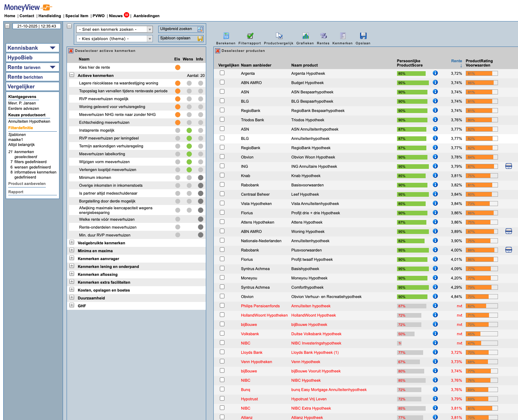Expand the Duurzaamheid group

click(72, 298)
